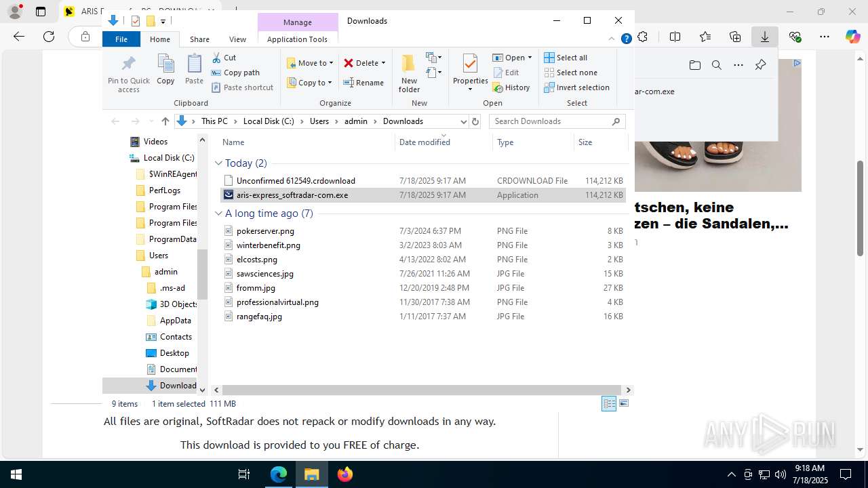This screenshot has width=868, height=488.
Task: Select PerfLogs folder in tree
Action: tap(159, 190)
